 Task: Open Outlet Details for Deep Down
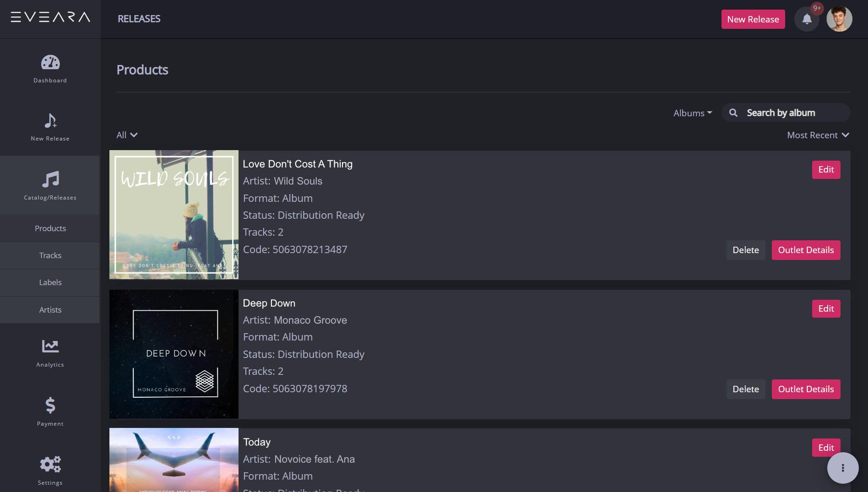[x=806, y=389]
